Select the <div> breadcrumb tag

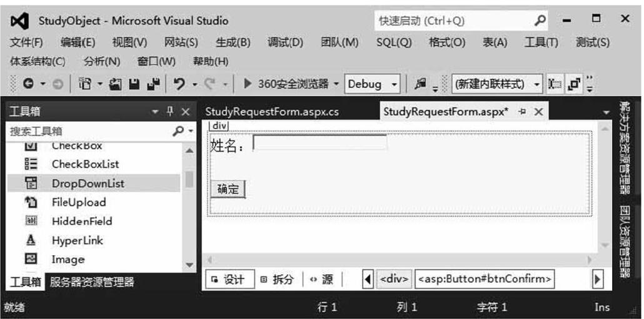(394, 279)
